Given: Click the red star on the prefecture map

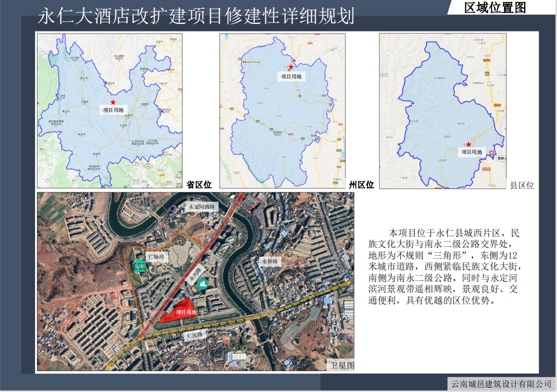Looking at the screenshot, I should pyautogui.click(x=291, y=67).
